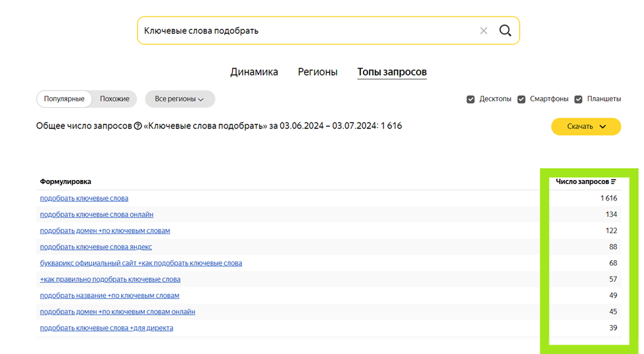
Task: Click the 'Число запросов' column header text
Action: click(583, 182)
